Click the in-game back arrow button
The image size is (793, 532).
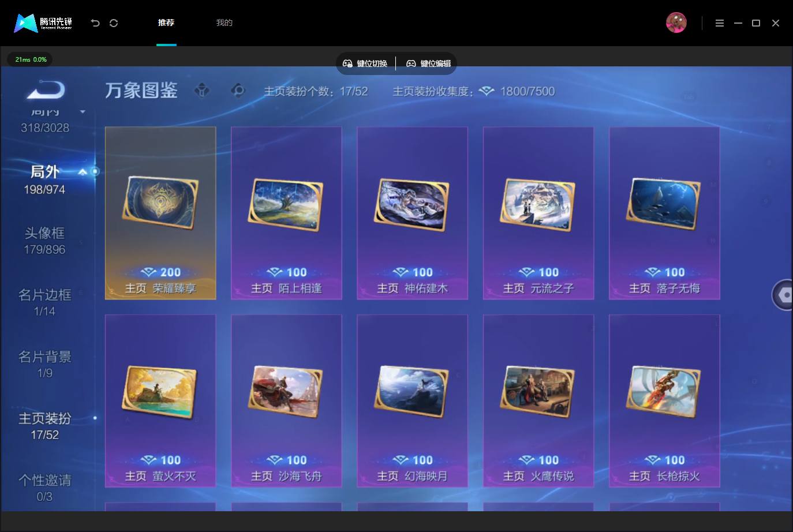click(x=46, y=90)
